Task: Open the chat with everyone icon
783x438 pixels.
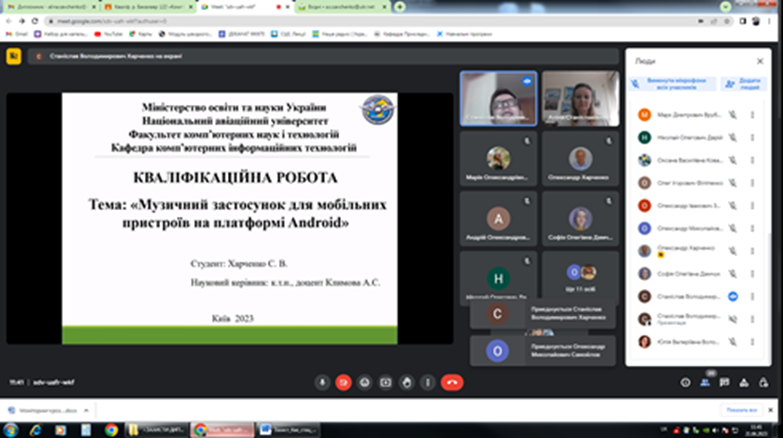Action: (724, 383)
